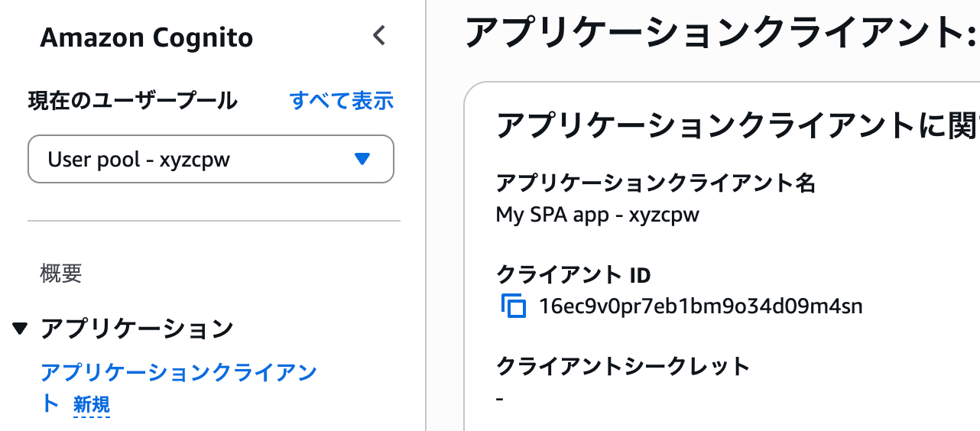Select the アプリケーション section label

pyautogui.click(x=137, y=329)
